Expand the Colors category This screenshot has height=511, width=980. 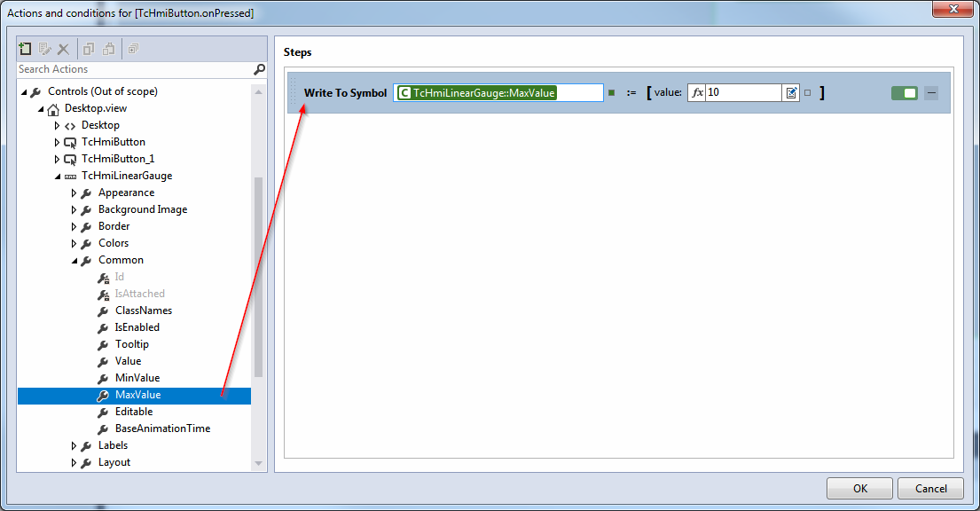point(74,244)
